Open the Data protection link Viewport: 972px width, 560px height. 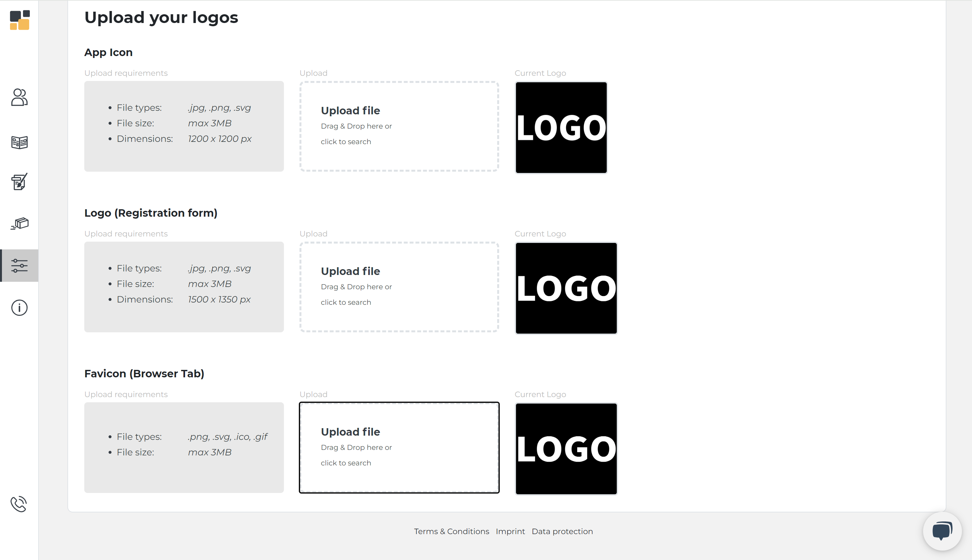(x=562, y=531)
